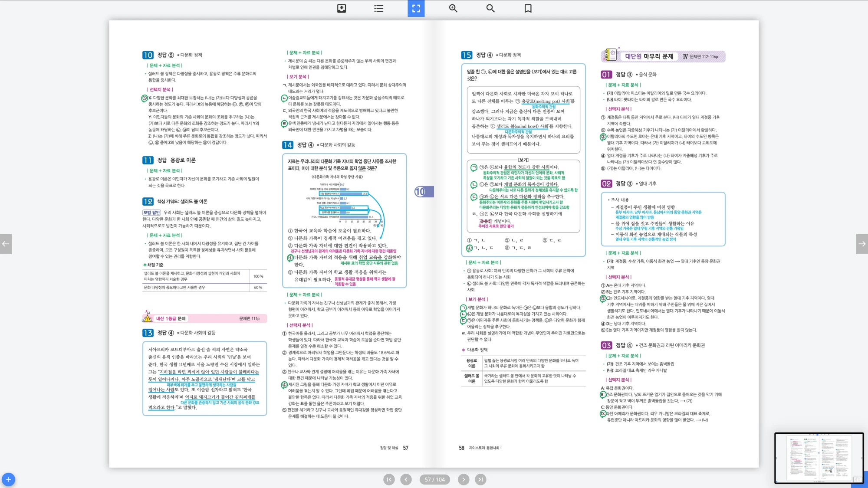Open the search magnifier icon
Screen dimensions: 868x488
(490, 8)
